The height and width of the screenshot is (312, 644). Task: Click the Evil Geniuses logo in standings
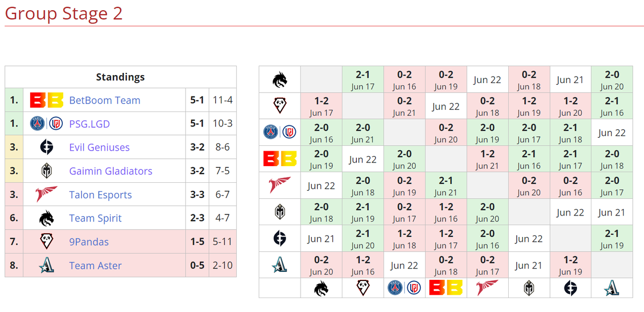click(47, 147)
